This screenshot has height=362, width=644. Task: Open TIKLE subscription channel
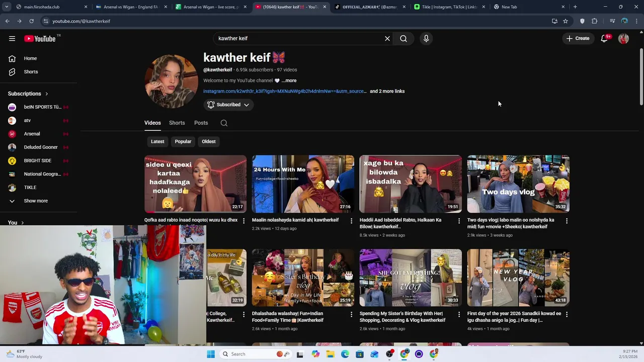pyautogui.click(x=39, y=188)
